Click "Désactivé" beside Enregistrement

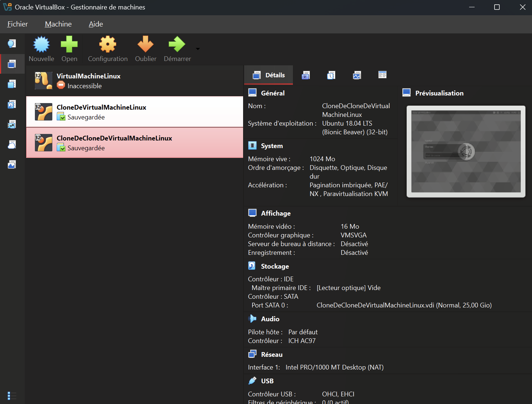pos(354,253)
